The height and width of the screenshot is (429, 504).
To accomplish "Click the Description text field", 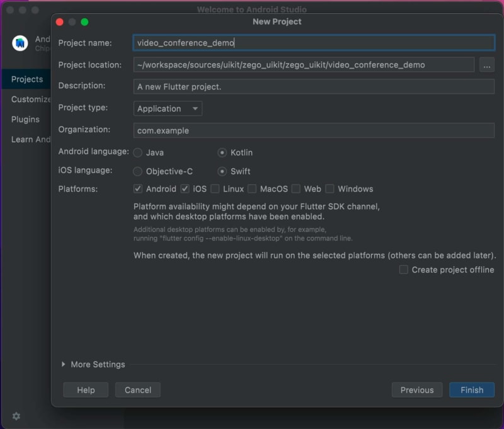I will pyautogui.click(x=314, y=86).
